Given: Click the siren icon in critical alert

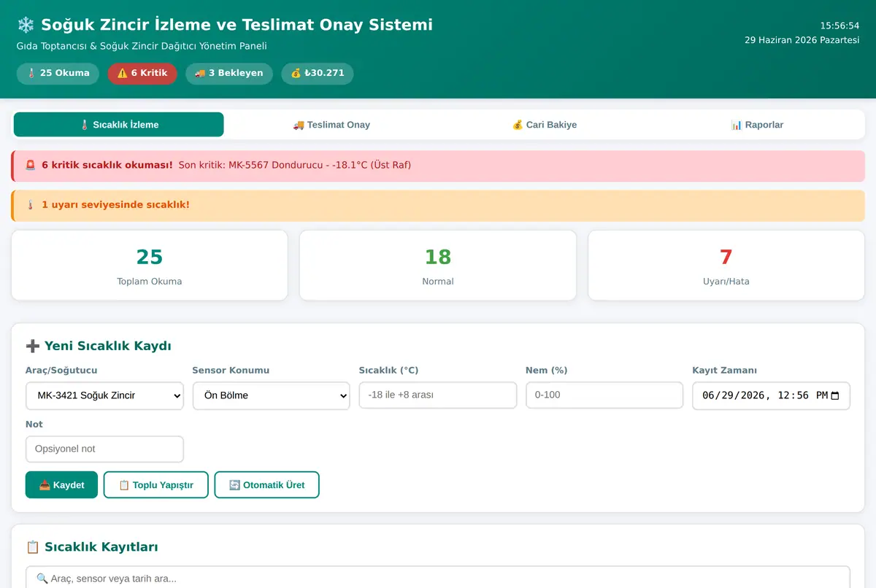Looking at the screenshot, I should (x=31, y=165).
